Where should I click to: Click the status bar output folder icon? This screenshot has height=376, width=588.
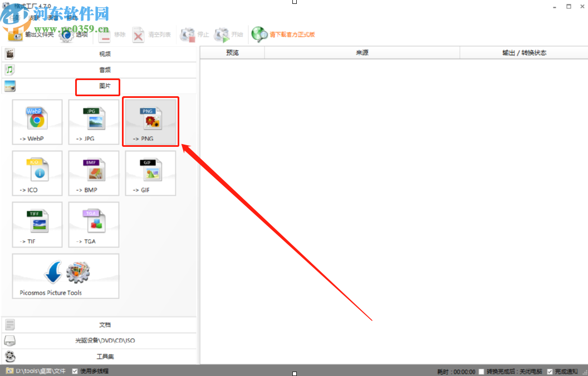point(9,371)
